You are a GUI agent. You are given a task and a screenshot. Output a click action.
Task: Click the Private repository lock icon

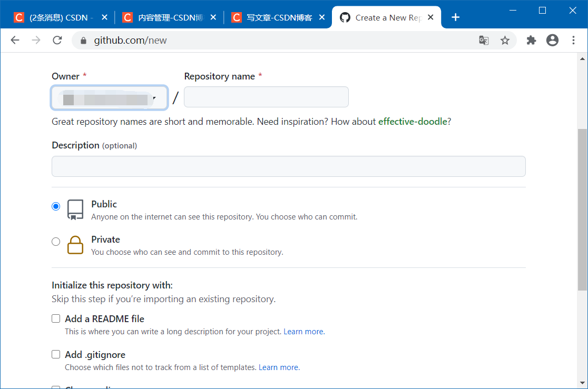pyautogui.click(x=75, y=245)
